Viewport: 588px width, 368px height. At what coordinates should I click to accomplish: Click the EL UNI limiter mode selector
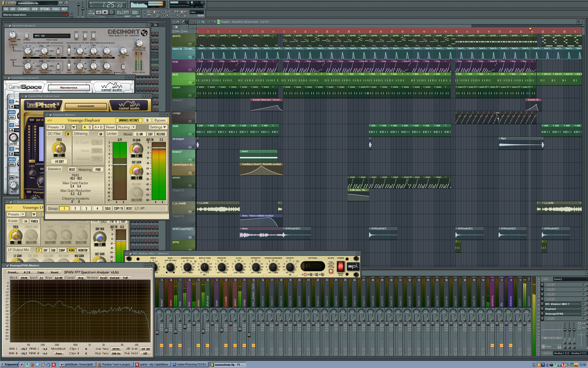tap(139, 134)
